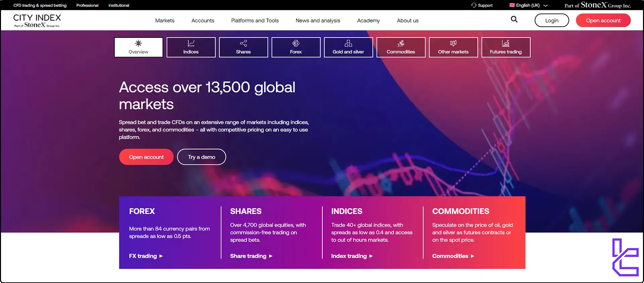This screenshot has width=644, height=283.
Task: Open the News and analysis menu
Action: [318, 20]
